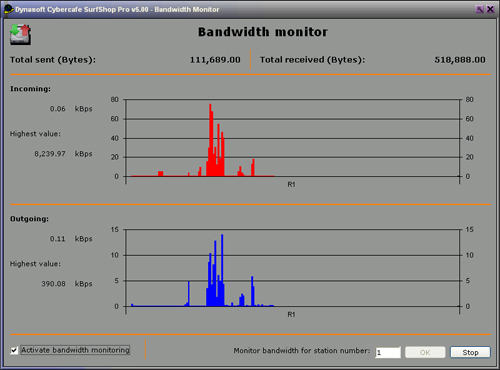Screen dimensions: 500x370
Task: Click the Outgoing section label
Action: (29, 219)
